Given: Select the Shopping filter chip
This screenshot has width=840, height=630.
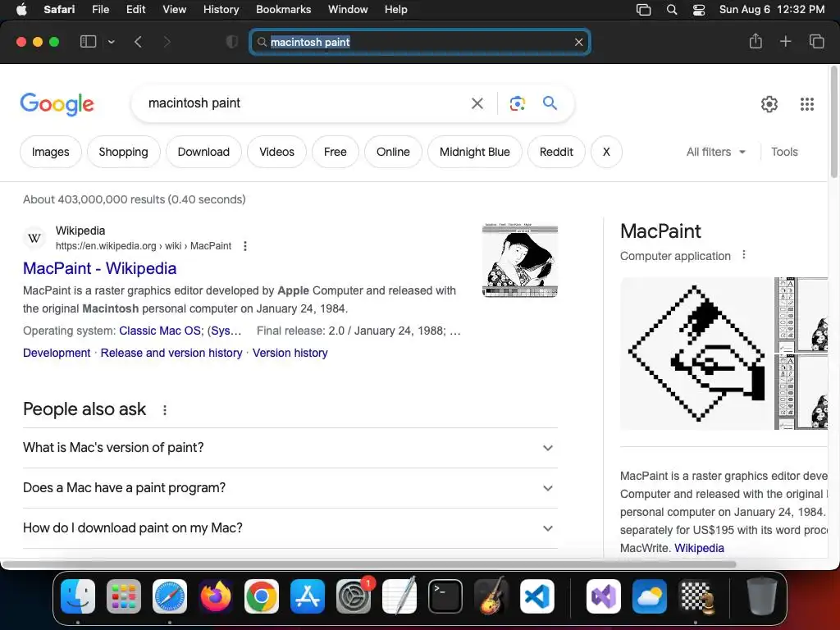Looking at the screenshot, I should click(x=123, y=152).
